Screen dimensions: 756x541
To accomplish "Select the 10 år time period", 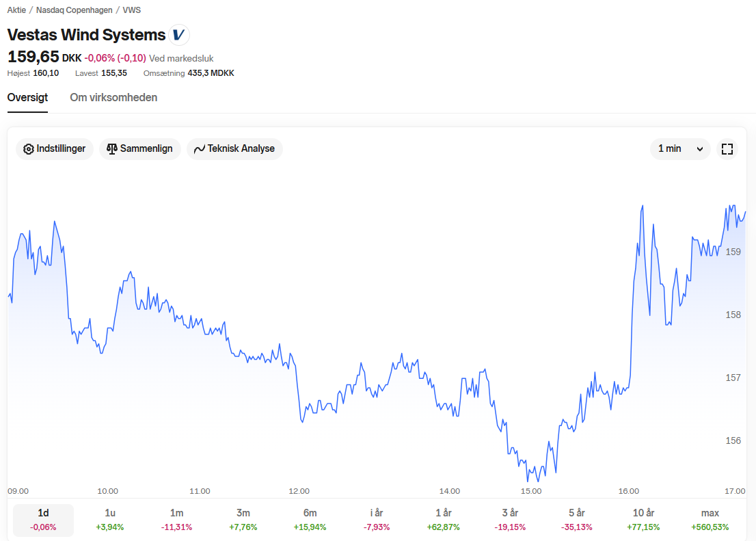I will tap(643, 520).
